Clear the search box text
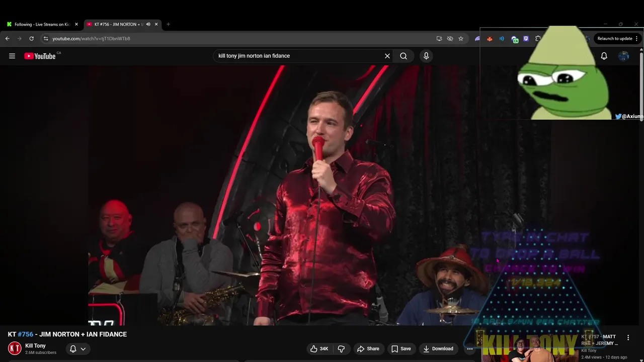This screenshot has width=644, height=362. (387, 56)
